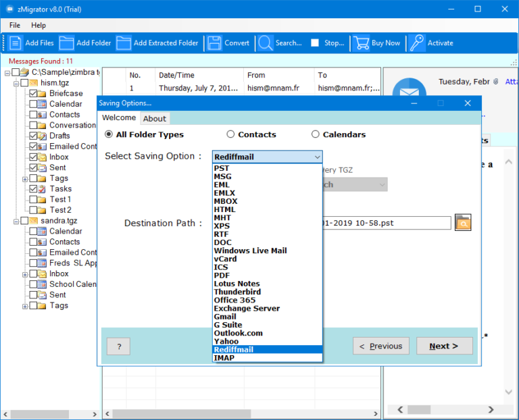Click the Add Files toolbar icon
This screenshot has width=519, height=420.
click(15, 43)
